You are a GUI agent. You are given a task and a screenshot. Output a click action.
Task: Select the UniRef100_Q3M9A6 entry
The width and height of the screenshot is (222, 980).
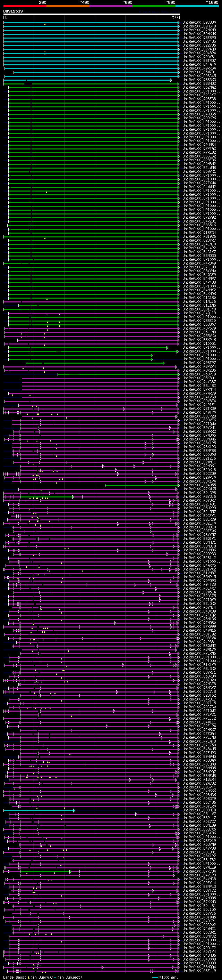click(x=199, y=439)
